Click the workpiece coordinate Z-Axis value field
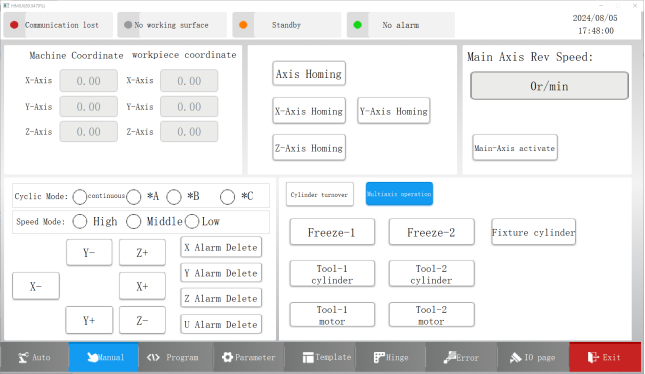The image size is (645, 374). coord(189,132)
